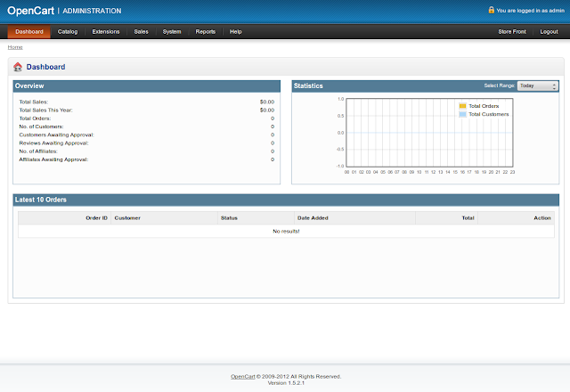The width and height of the screenshot is (570, 392).
Task: Click the Total Customers legend label
Action: click(x=489, y=114)
